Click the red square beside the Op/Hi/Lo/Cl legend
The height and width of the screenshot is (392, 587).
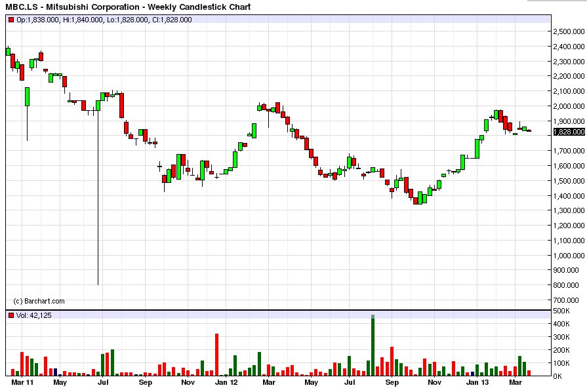pyautogui.click(x=11, y=20)
